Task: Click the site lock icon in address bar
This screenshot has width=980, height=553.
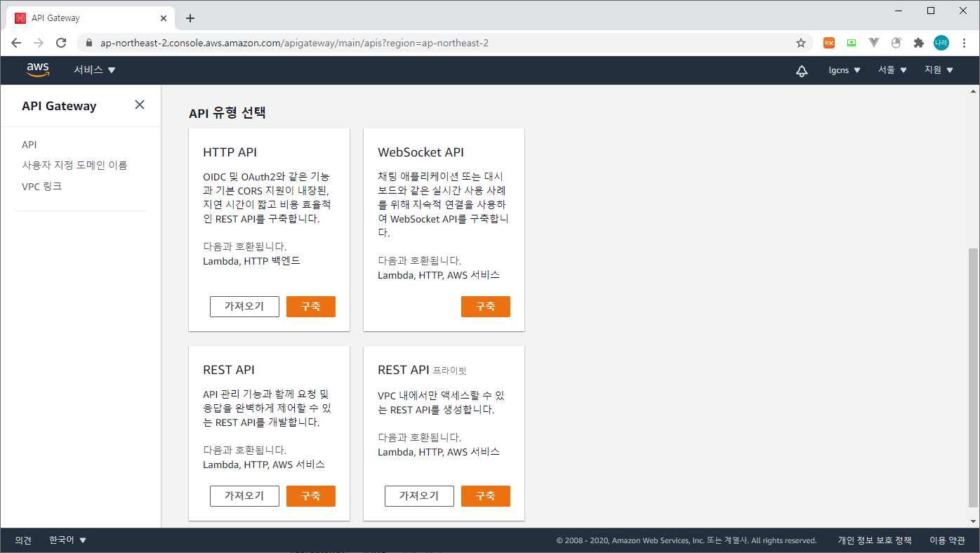Action: pos(88,43)
